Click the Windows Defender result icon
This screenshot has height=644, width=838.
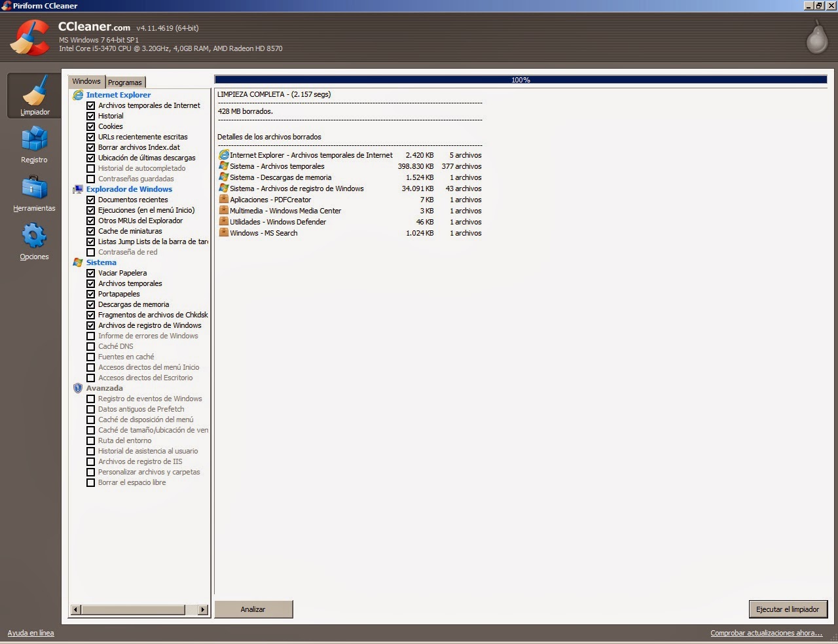[x=223, y=222]
